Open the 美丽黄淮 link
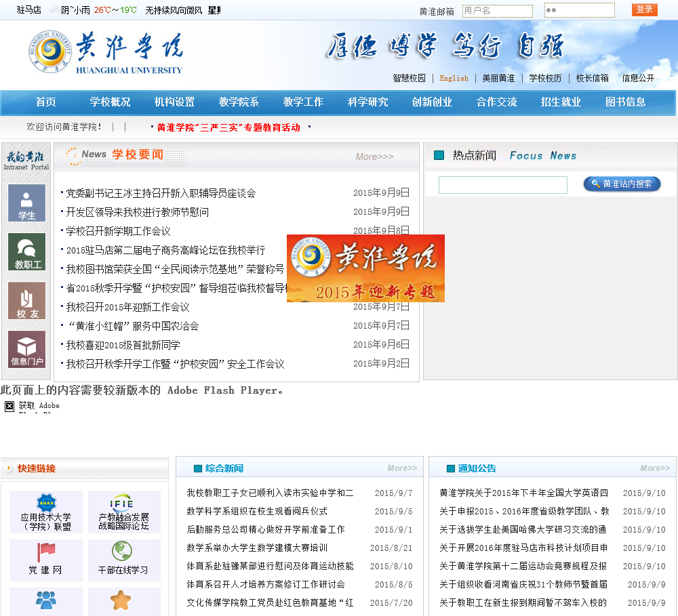678x616 pixels. 498,78
